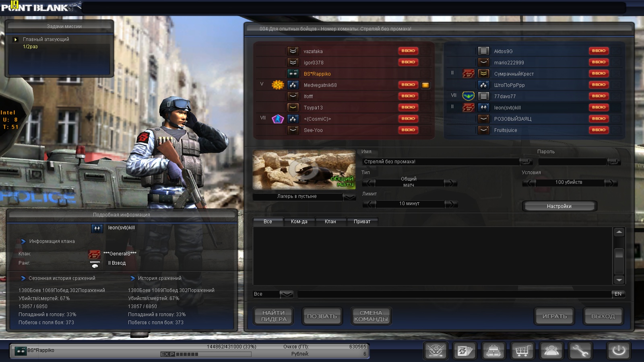Click the СМЕНА КОМАНДЫ button
644x362 pixels.
(x=371, y=316)
